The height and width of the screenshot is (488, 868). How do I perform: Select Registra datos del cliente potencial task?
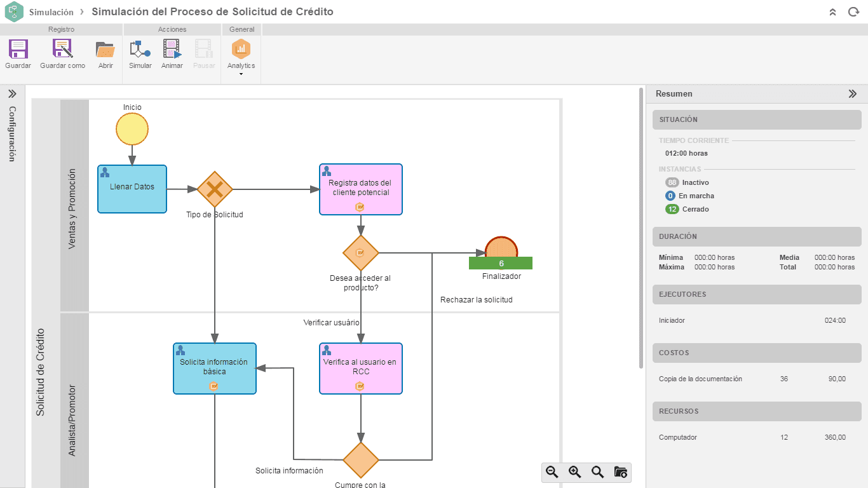point(361,189)
